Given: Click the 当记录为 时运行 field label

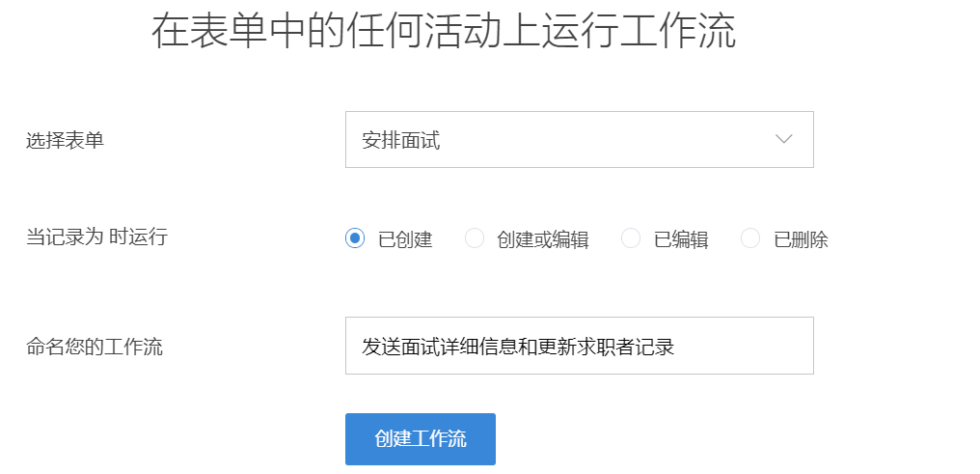Looking at the screenshot, I should click(x=96, y=237).
